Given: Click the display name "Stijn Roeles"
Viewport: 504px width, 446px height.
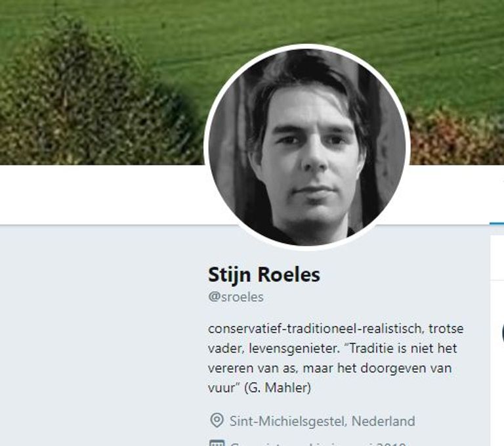Looking at the screenshot, I should [x=264, y=274].
